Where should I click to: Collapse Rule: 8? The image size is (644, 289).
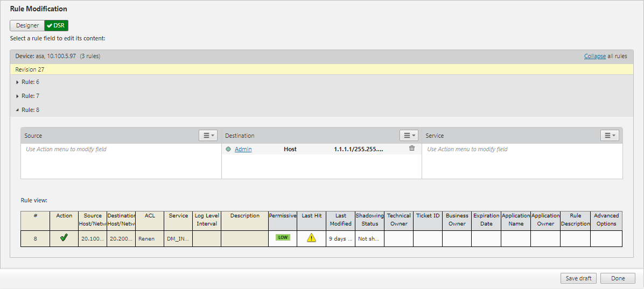pyautogui.click(x=30, y=110)
